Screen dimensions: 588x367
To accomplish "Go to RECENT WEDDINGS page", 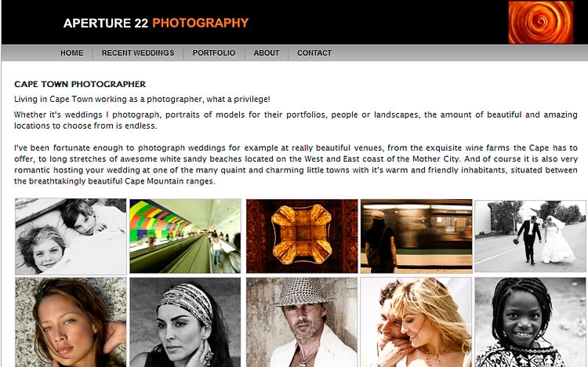I will [138, 53].
